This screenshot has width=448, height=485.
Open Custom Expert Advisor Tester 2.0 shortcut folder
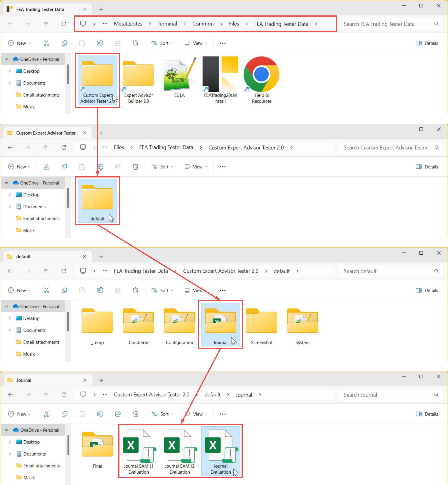click(x=97, y=80)
